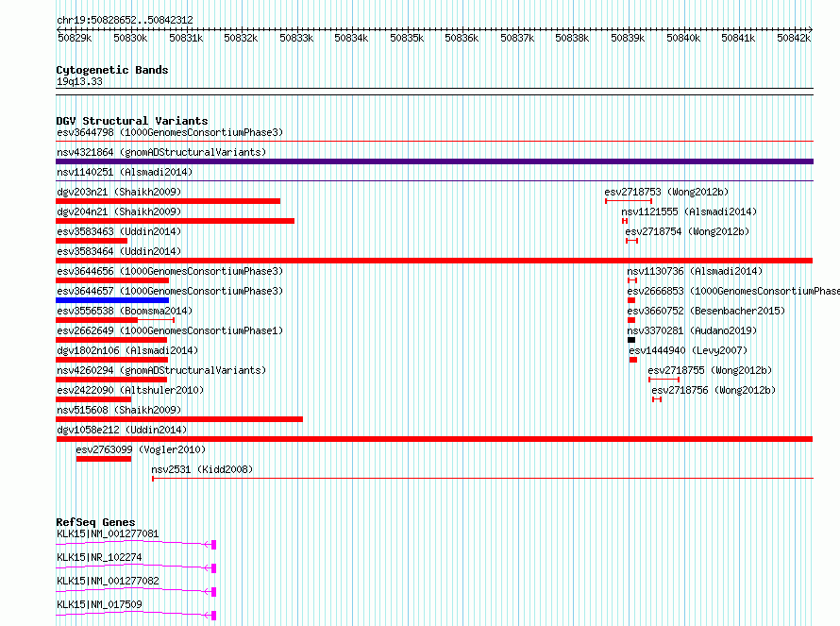This screenshot has width=840, height=626.
Task: Open nsv1121555 Alsmadi2014 variant
Action: [x=689, y=211]
